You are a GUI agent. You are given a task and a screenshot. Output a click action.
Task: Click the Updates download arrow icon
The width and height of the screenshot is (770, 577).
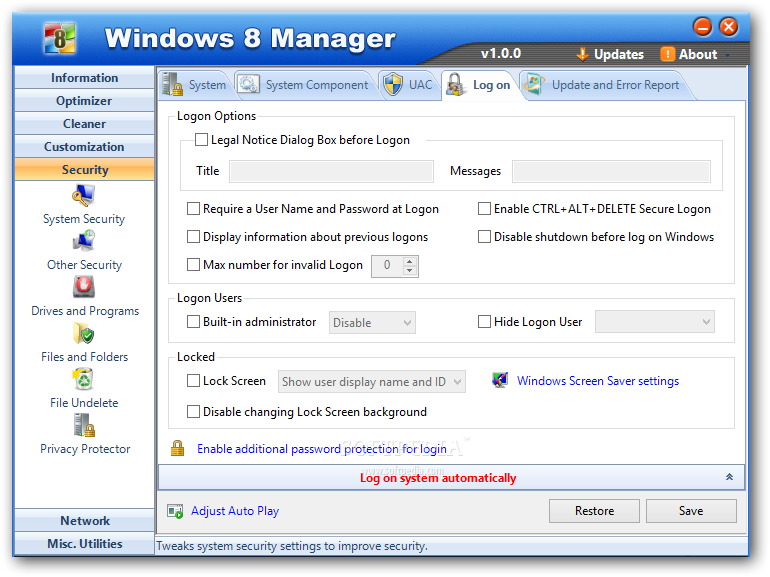(582, 55)
